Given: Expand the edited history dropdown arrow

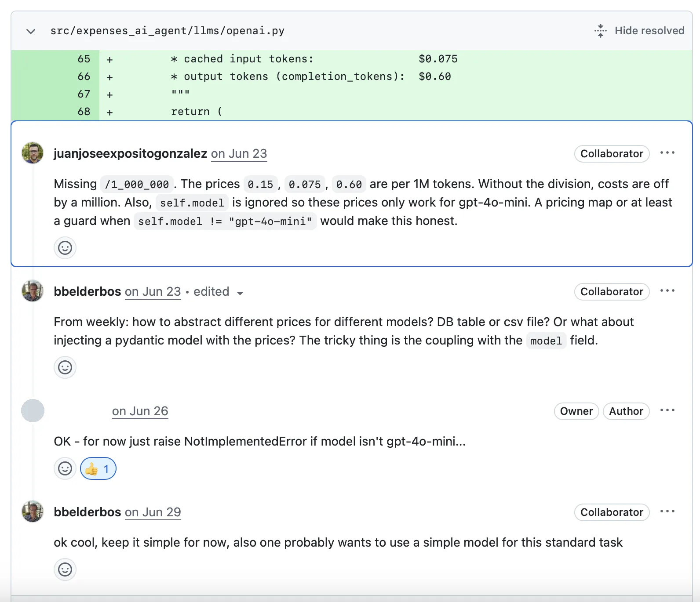Looking at the screenshot, I should click(240, 293).
